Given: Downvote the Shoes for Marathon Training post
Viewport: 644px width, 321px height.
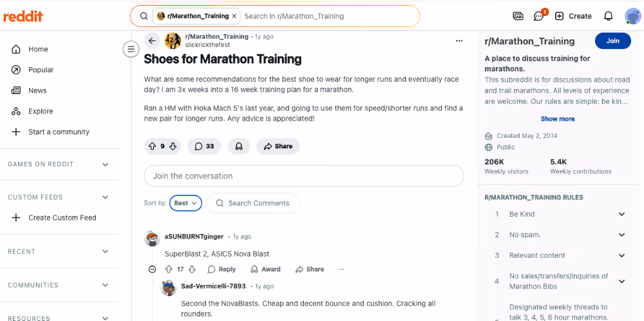Looking at the screenshot, I should click(173, 146).
